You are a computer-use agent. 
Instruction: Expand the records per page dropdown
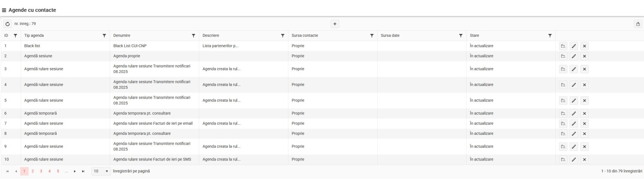point(107,171)
